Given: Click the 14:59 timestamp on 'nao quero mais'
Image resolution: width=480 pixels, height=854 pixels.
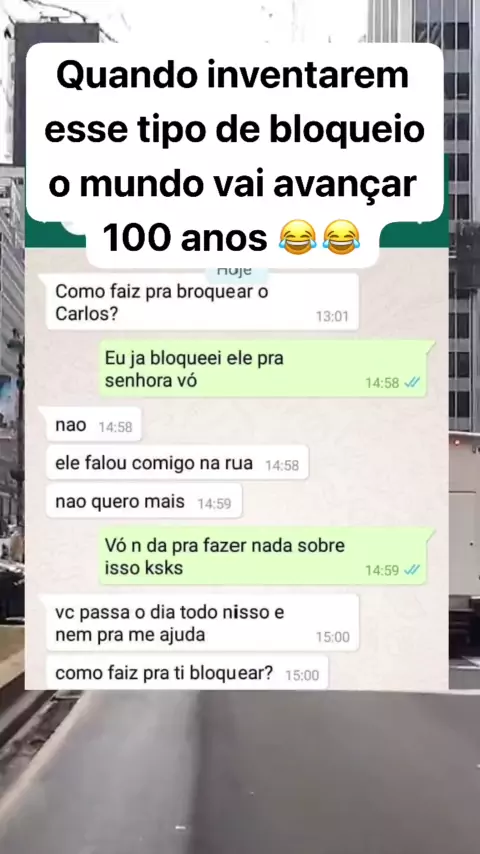Looking at the screenshot, I should point(214,504).
